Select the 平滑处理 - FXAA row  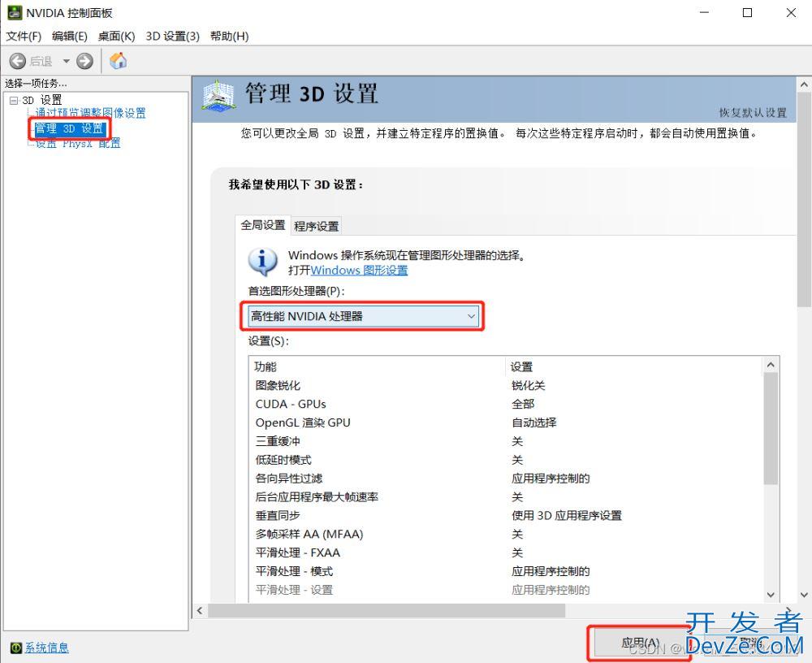pyautogui.click(x=506, y=553)
